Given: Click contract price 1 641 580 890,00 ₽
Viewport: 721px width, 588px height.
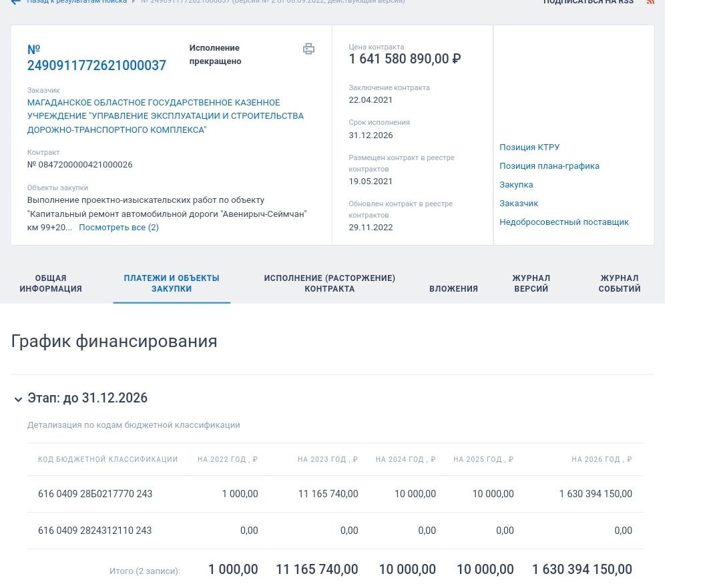Looking at the screenshot, I should 405,59.
